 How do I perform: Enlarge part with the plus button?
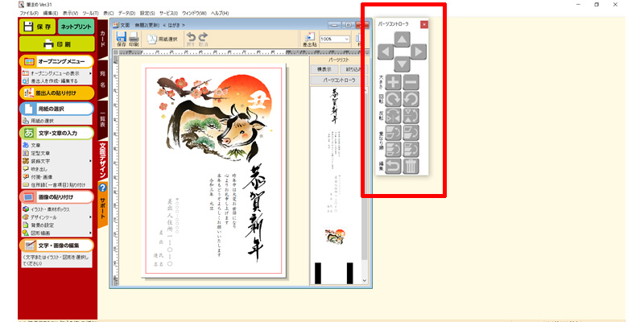[x=394, y=82]
